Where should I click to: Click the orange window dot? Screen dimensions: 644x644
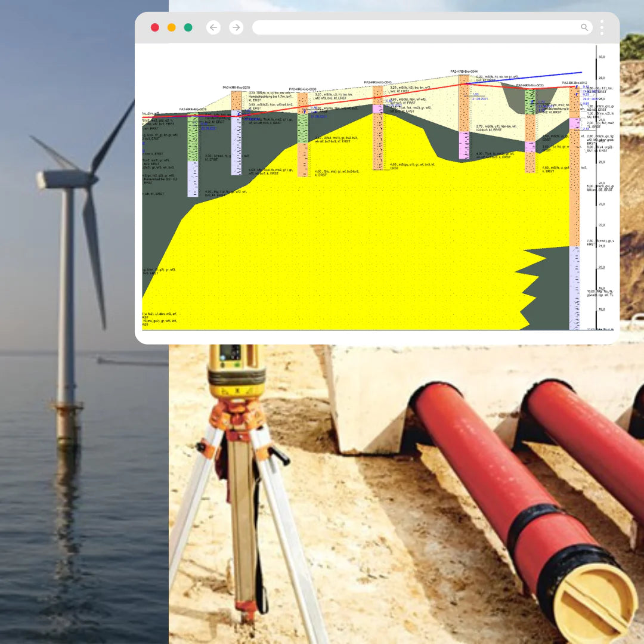[x=172, y=27]
